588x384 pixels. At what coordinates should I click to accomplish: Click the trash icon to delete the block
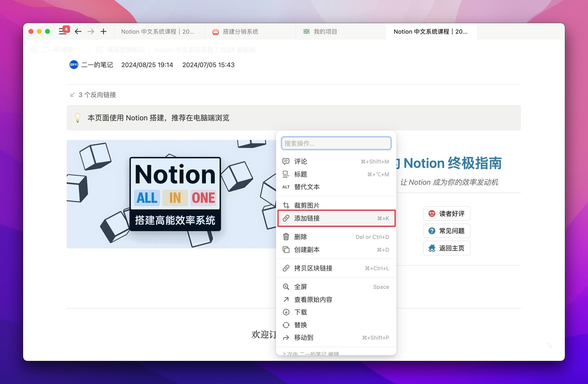(x=286, y=237)
